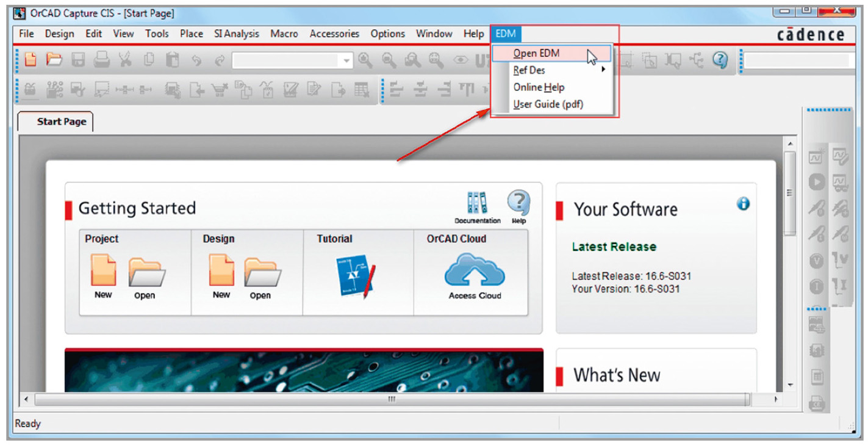Expand the toolbar combo box dropdown arrow
868x445 pixels.
[x=346, y=60]
